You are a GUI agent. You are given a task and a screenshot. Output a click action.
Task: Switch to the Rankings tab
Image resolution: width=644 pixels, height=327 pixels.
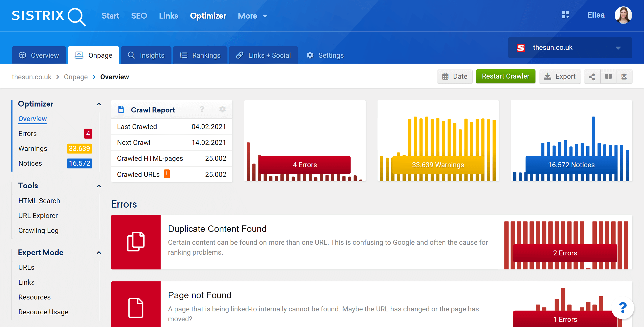click(200, 55)
